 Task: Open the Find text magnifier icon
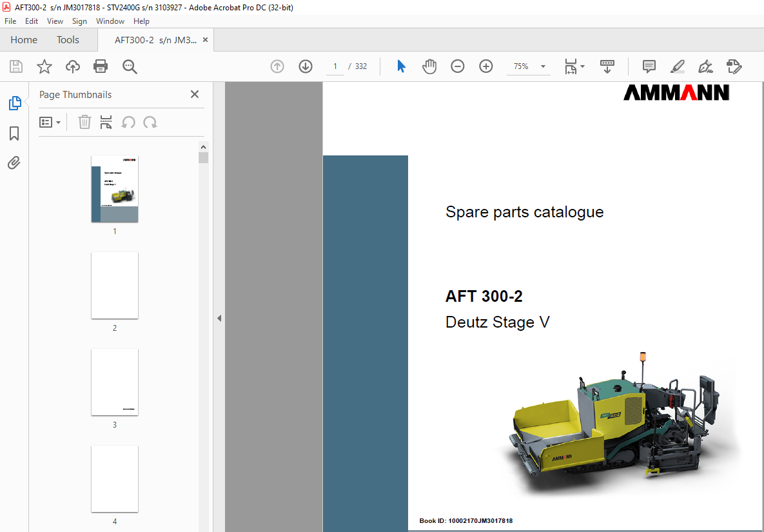pos(130,67)
